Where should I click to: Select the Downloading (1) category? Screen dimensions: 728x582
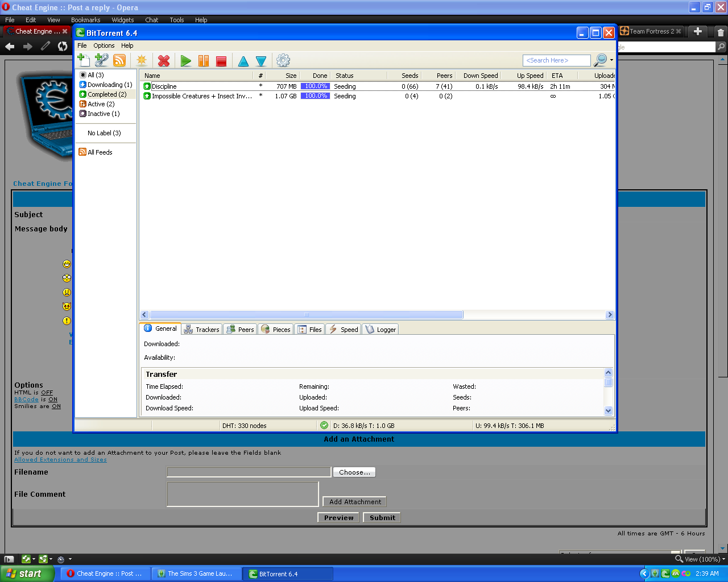click(x=109, y=85)
